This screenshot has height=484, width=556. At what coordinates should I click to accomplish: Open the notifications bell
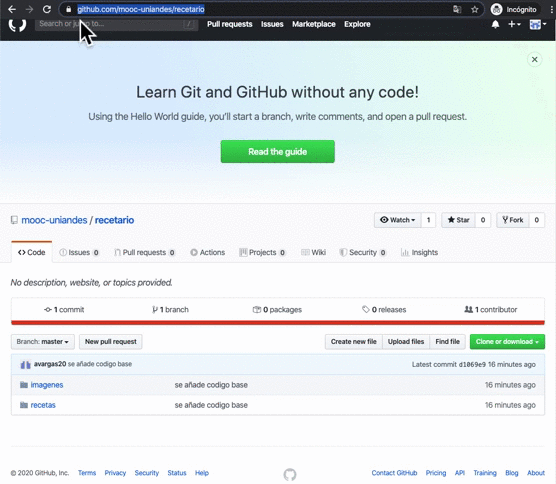[x=495, y=24]
